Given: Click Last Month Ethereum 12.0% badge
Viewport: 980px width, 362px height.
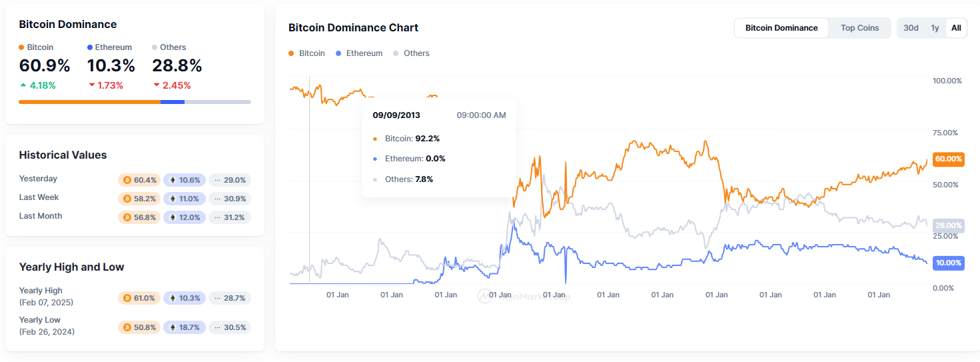Looking at the screenshot, I should point(185,217).
